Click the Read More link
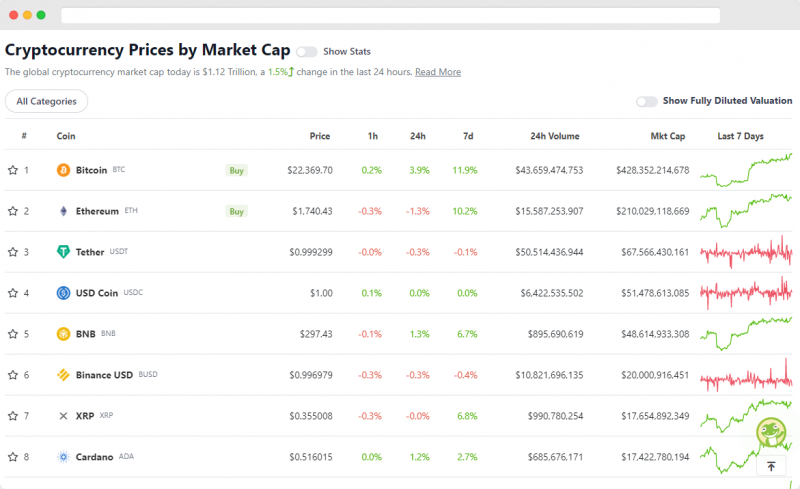This screenshot has width=800, height=489. [438, 72]
